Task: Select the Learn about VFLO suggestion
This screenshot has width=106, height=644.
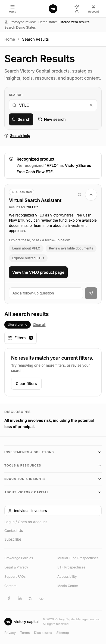Action: point(26,248)
